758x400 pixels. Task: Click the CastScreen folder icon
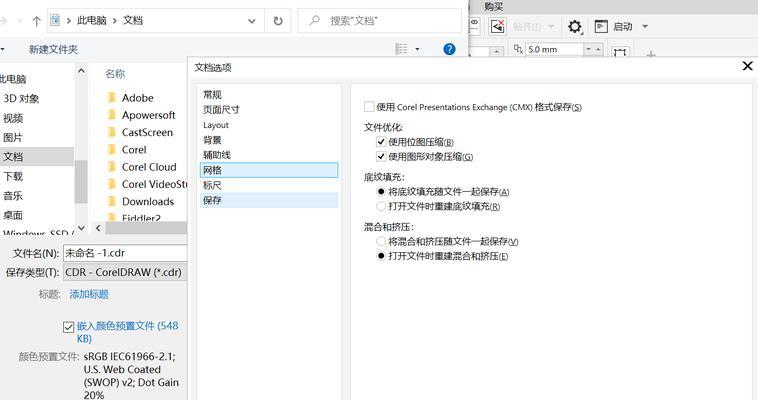coord(112,133)
